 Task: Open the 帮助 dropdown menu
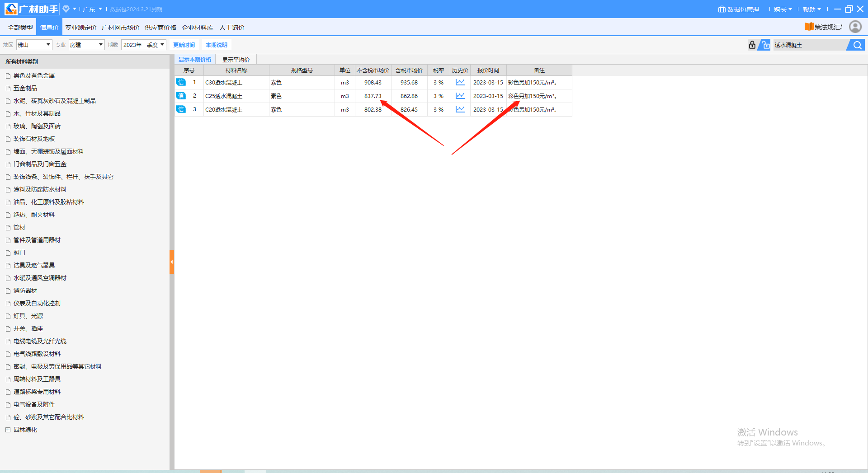point(811,9)
